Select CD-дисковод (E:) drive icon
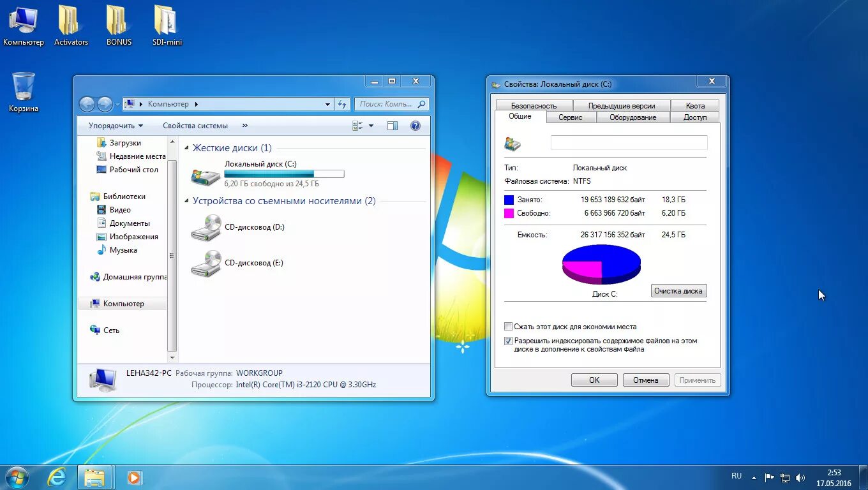This screenshot has width=868, height=490. [206, 263]
